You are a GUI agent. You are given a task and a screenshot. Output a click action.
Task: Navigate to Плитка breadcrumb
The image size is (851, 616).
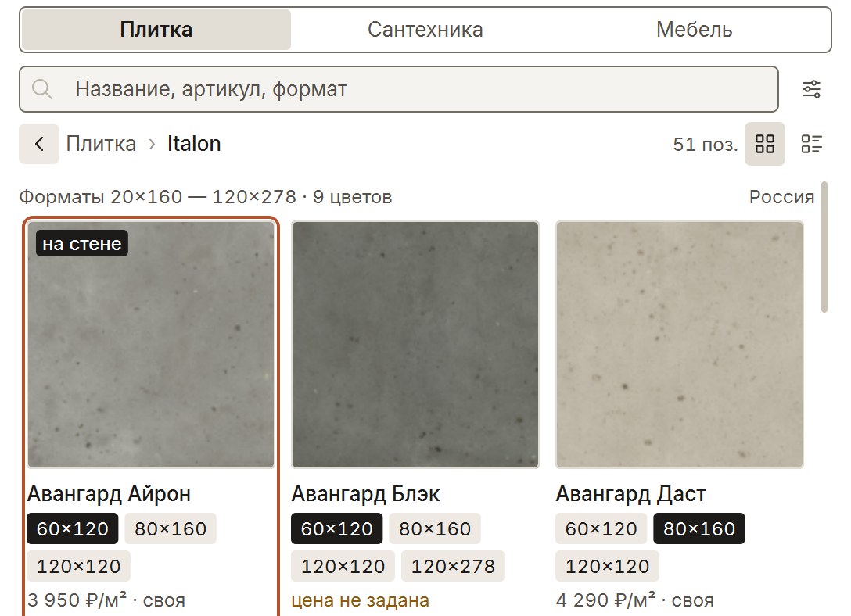pos(101,144)
